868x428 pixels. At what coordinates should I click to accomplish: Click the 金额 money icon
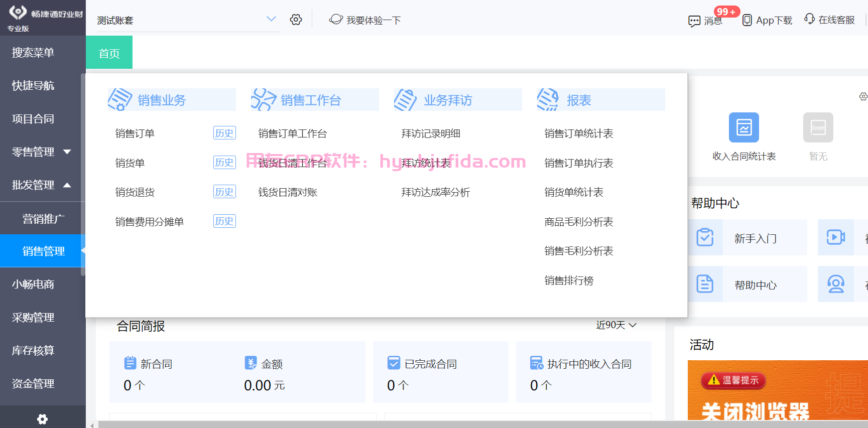251,363
